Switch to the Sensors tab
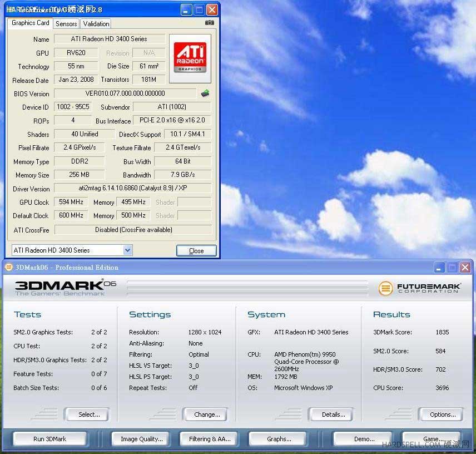The width and height of the screenshot is (476, 454). (66, 24)
